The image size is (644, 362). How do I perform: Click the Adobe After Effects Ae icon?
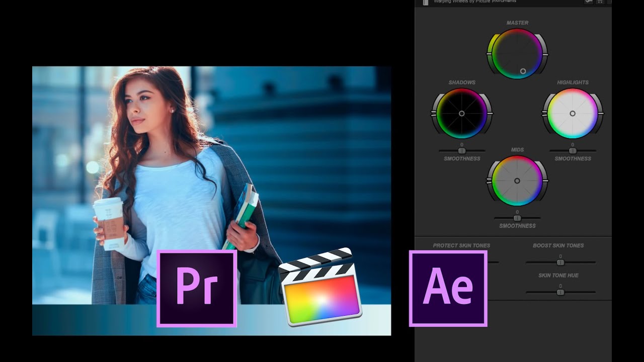[x=448, y=289]
